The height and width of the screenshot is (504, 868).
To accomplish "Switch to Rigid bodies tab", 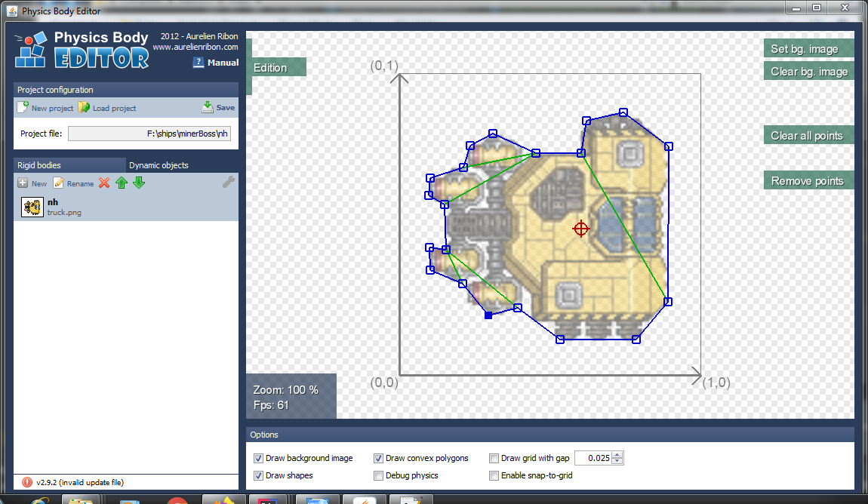I will coord(69,165).
